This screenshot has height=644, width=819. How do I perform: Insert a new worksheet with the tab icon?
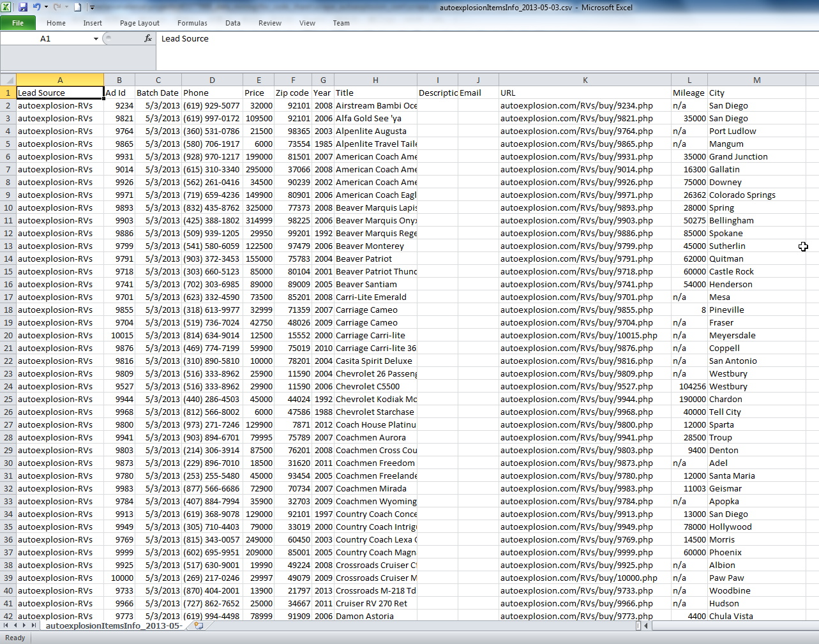199,625
